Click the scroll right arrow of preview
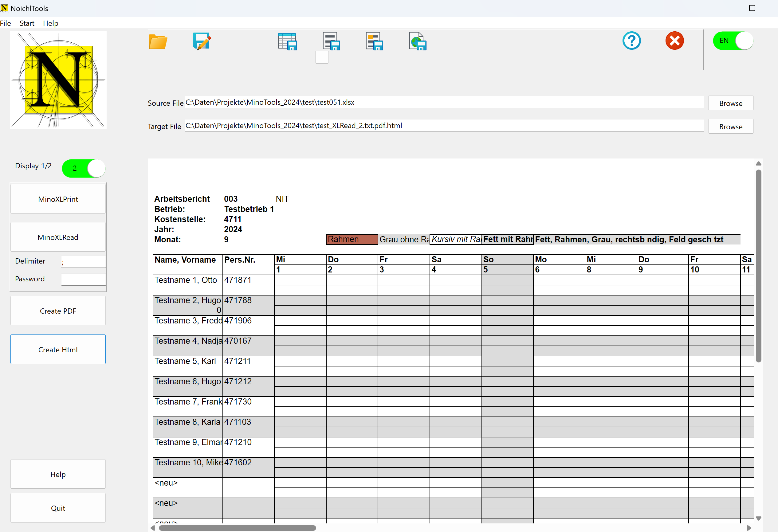 pos(749,528)
